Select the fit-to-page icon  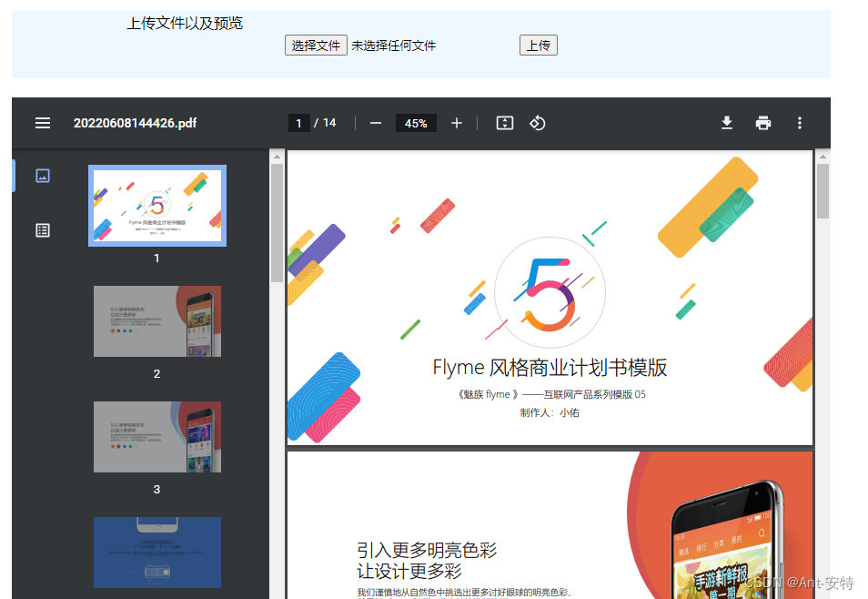click(505, 123)
